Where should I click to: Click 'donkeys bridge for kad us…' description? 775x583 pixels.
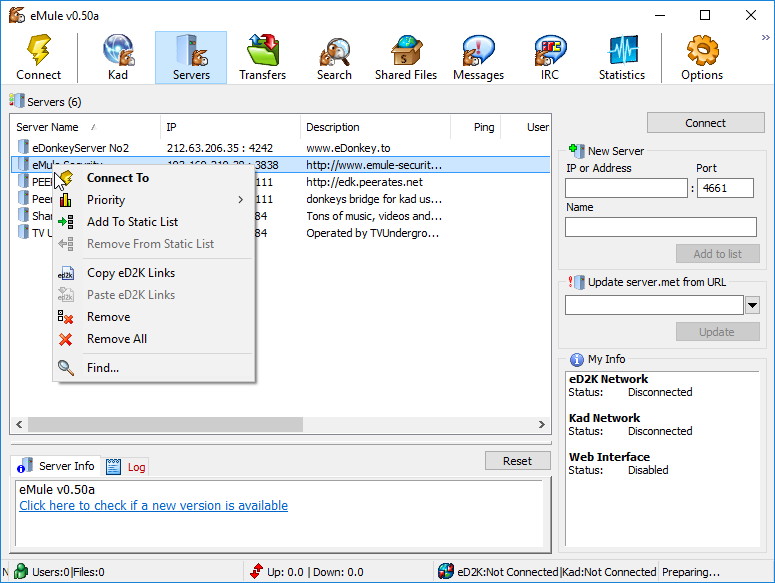point(374,199)
